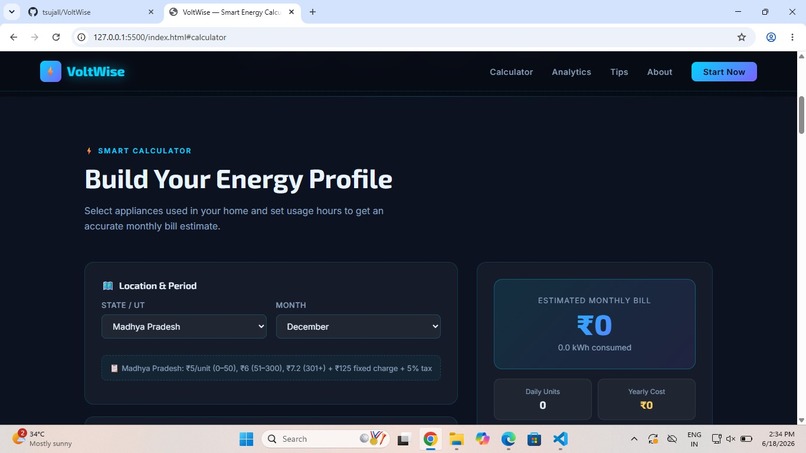This screenshot has width=806, height=453.
Task: Click the Madhya Pradesh tariff info text
Action: pos(277,368)
